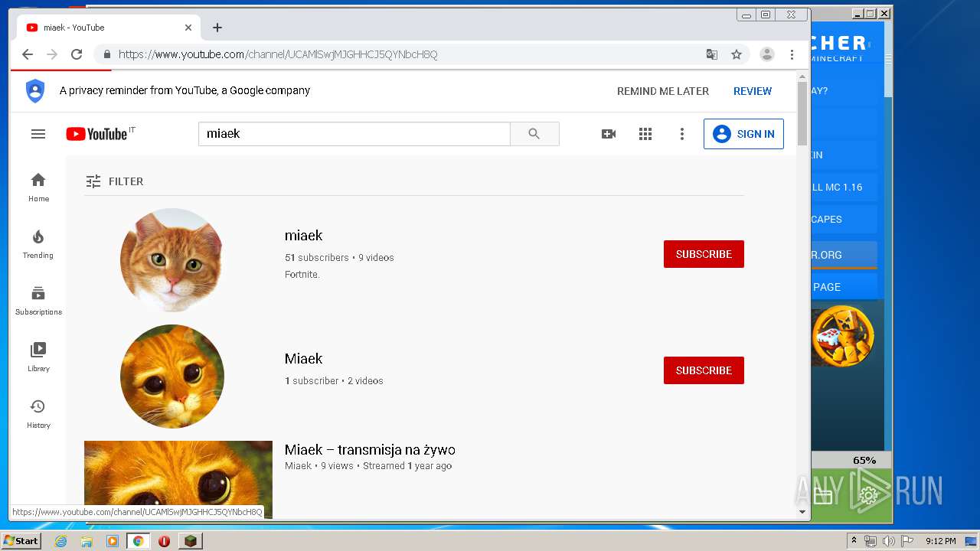This screenshot has width=980, height=551.
Task: Click Chrome forward arrow
Action: (x=52, y=54)
